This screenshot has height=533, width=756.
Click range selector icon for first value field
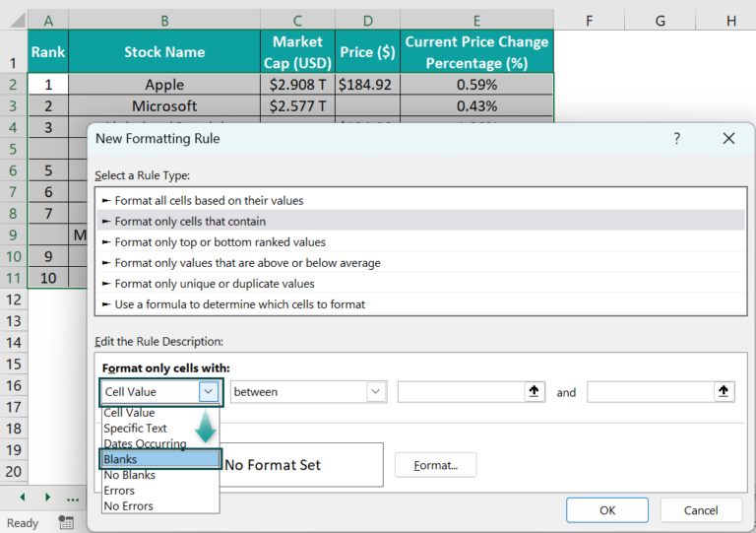[x=534, y=392]
